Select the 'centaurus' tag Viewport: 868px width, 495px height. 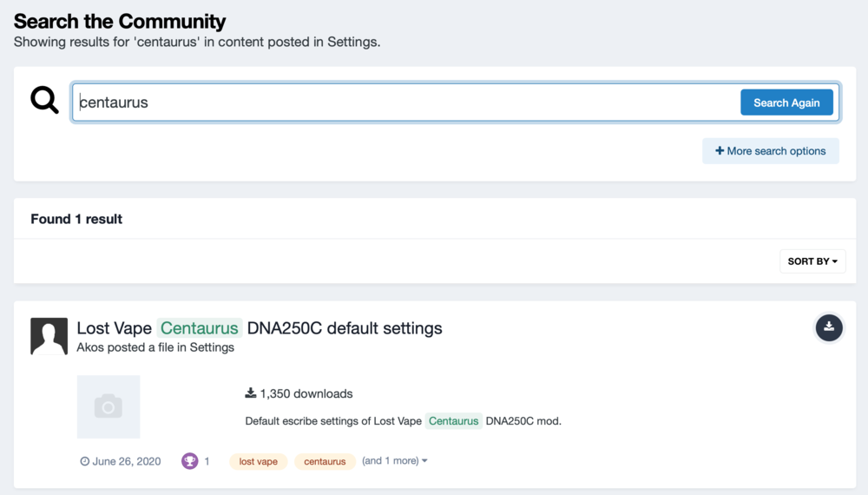click(325, 461)
